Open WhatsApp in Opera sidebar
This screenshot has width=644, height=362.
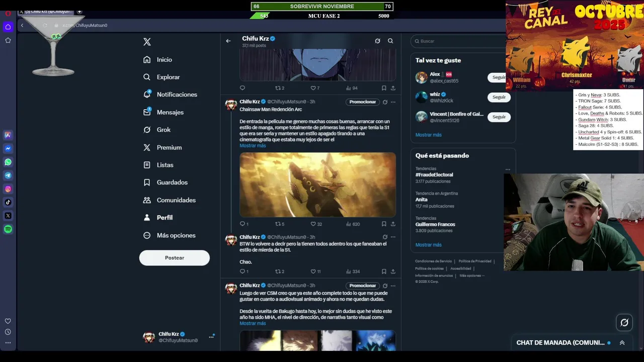(8, 162)
